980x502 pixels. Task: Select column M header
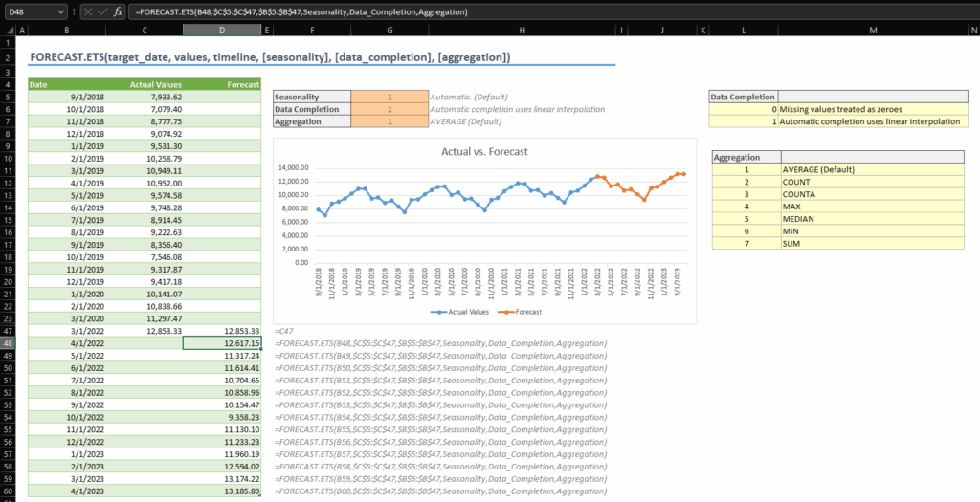point(872,31)
